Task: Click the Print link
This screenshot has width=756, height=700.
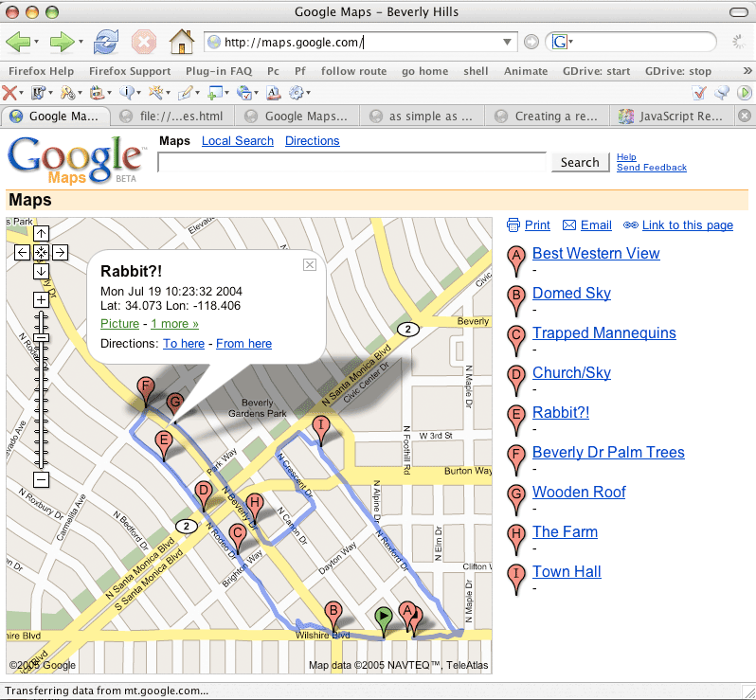Action: click(x=537, y=225)
